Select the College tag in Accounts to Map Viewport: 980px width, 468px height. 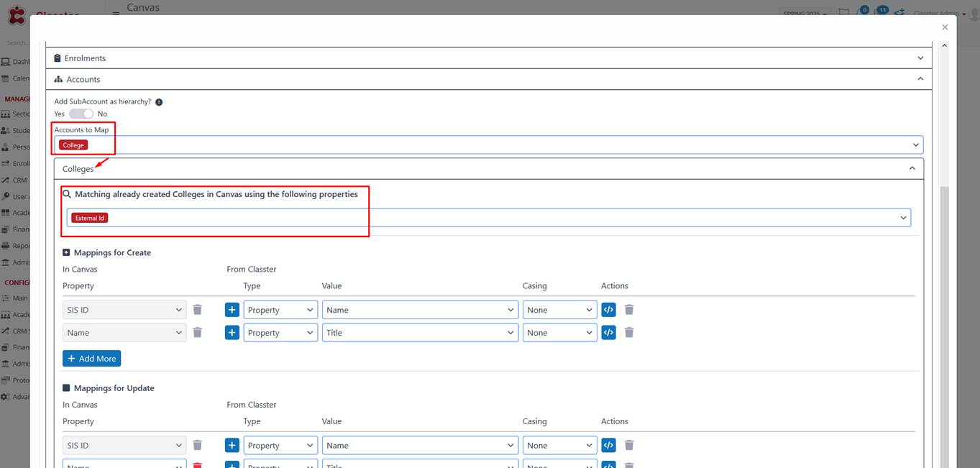(73, 145)
